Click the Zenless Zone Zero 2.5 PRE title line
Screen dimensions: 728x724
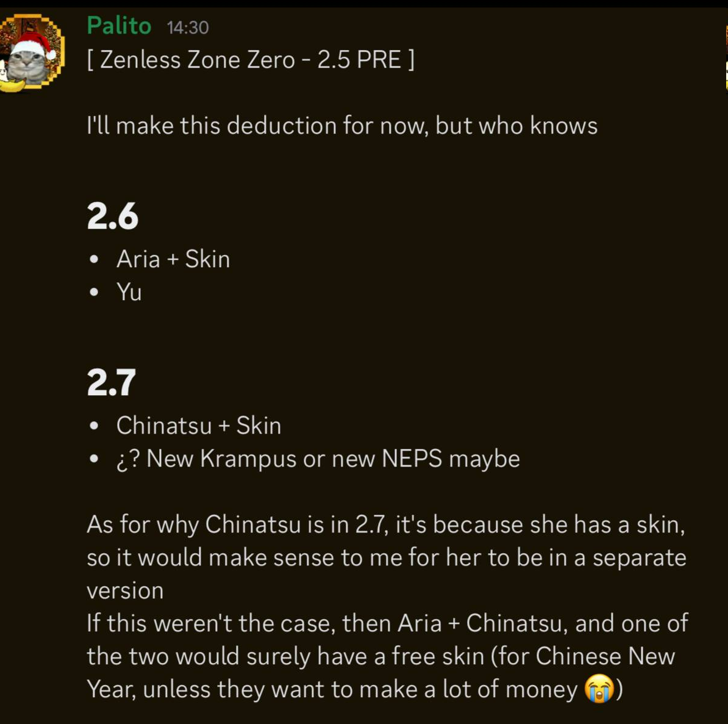(251, 60)
